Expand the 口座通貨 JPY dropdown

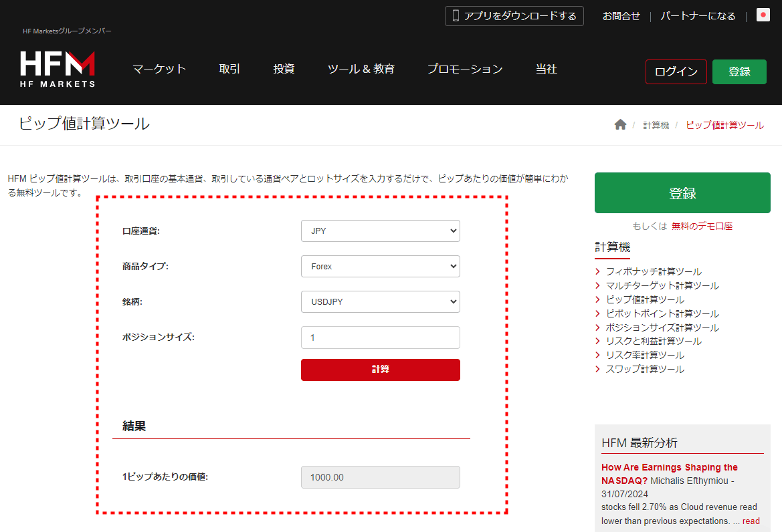(381, 231)
